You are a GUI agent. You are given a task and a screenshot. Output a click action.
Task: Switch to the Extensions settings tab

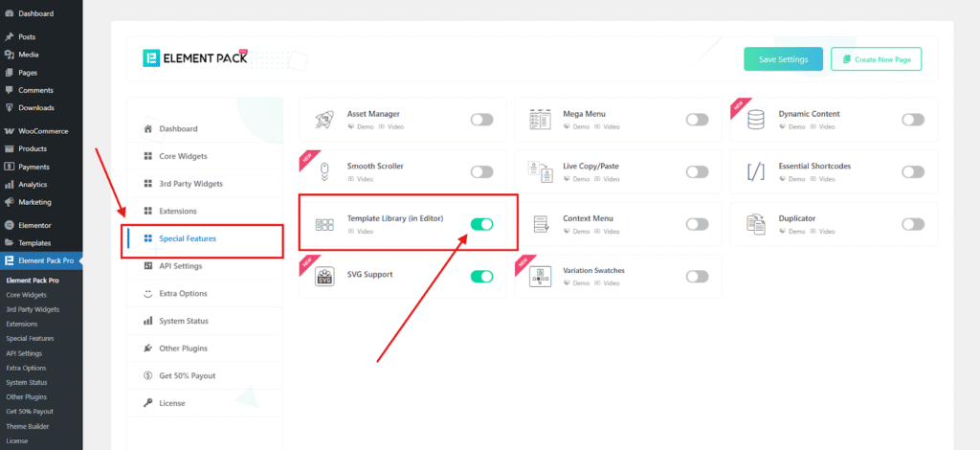coord(205,212)
